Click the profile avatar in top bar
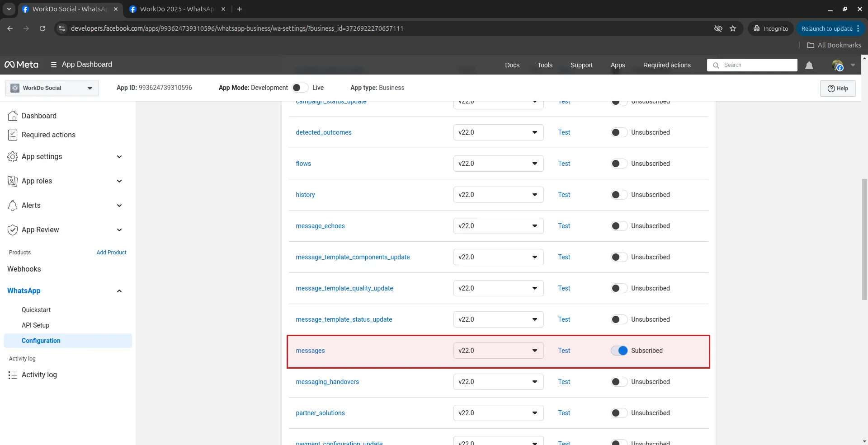This screenshot has height=445, width=868. tap(837, 66)
